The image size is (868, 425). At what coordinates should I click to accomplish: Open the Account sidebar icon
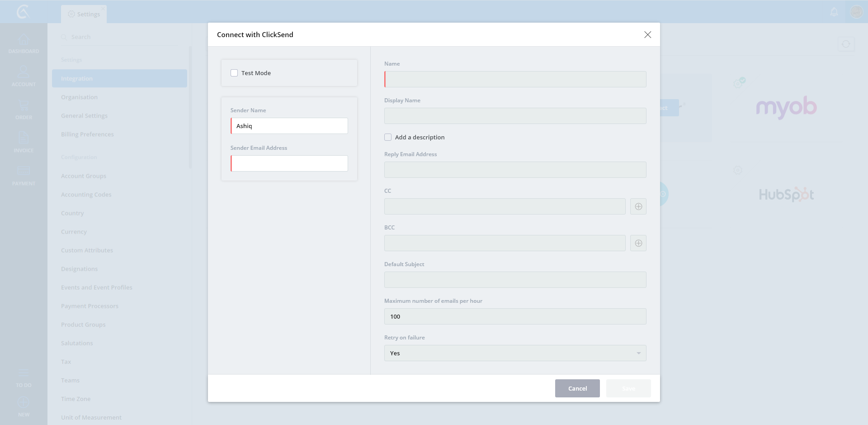coord(24,76)
